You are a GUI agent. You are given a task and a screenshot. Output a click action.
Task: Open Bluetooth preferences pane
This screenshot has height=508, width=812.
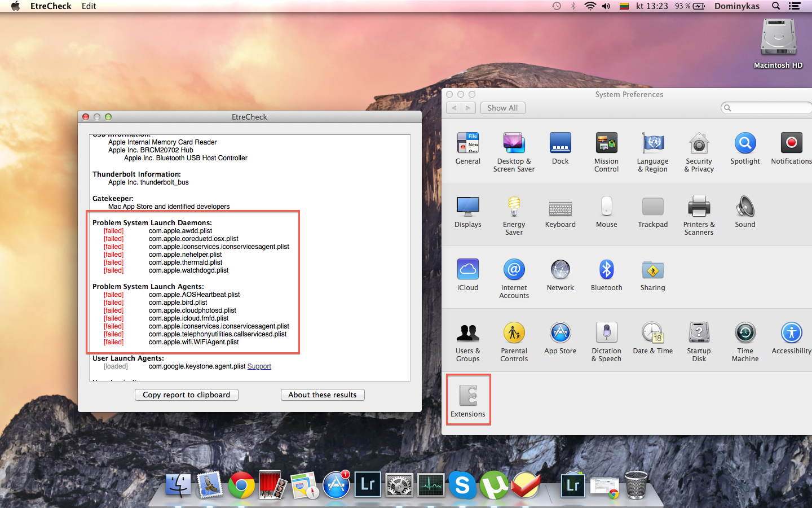click(606, 275)
